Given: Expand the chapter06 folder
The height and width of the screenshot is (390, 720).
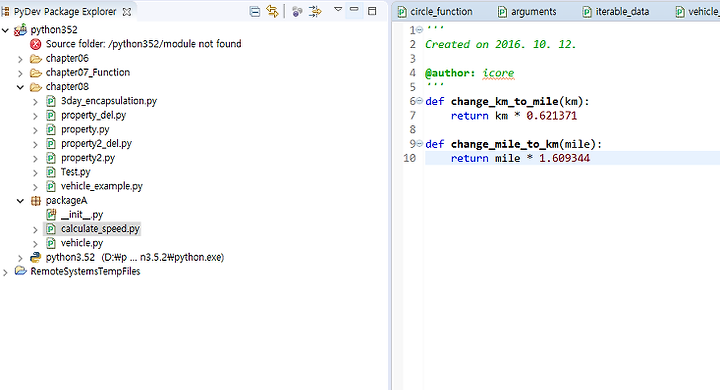Looking at the screenshot, I should coord(20,59).
